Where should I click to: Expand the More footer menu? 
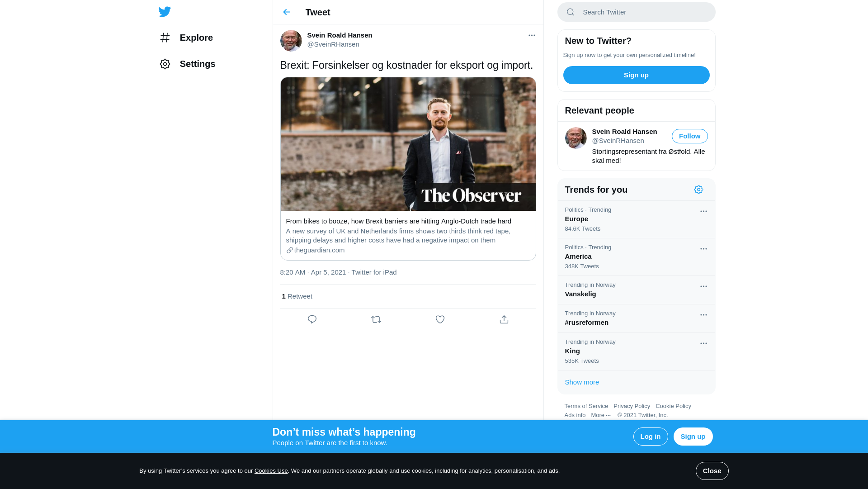click(601, 415)
